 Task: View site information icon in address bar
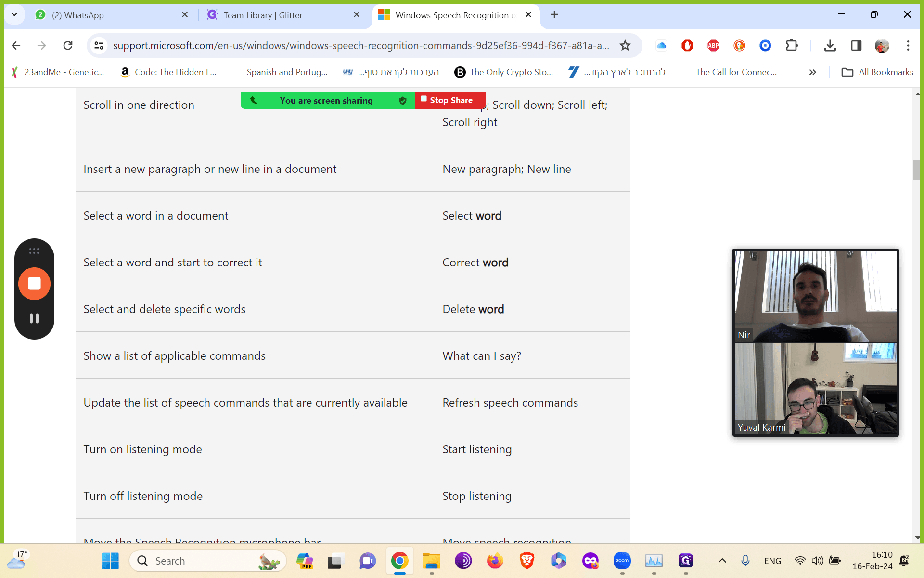99,45
